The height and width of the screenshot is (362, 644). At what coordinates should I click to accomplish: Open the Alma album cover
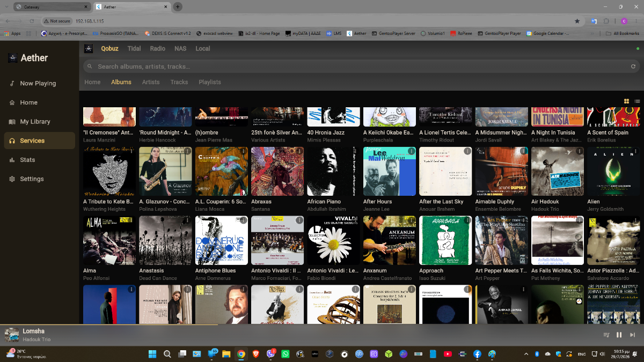(x=109, y=240)
